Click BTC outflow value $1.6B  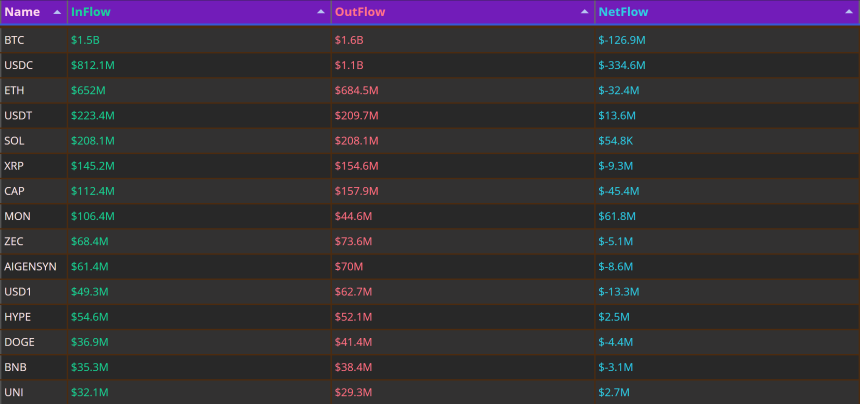[349, 40]
